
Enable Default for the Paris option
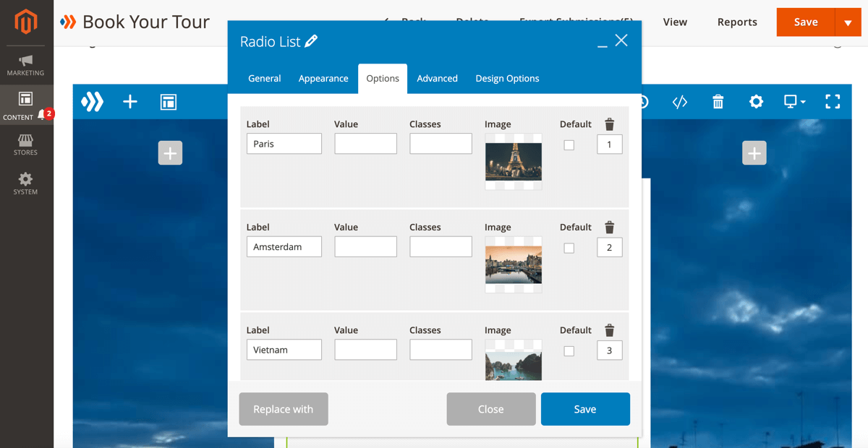(569, 145)
